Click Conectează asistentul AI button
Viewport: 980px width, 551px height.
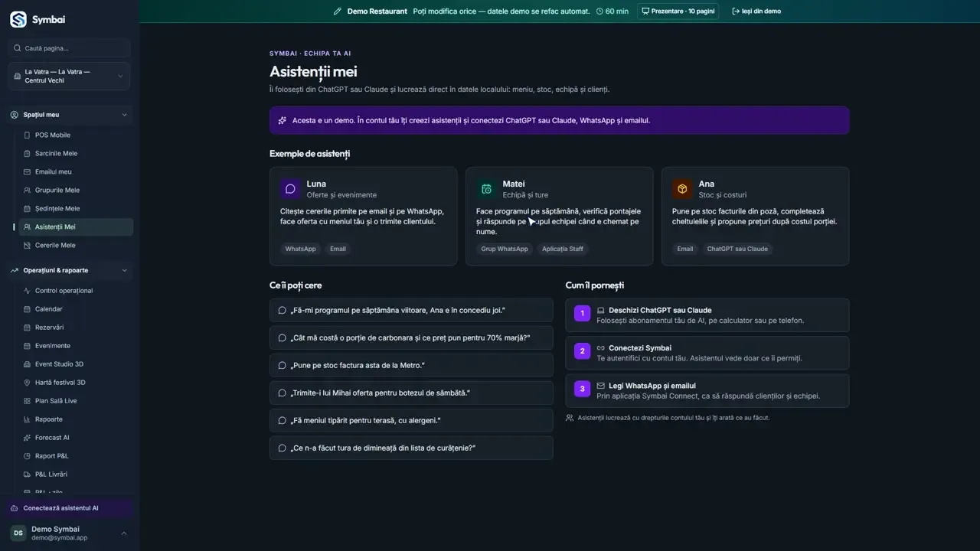pos(69,508)
